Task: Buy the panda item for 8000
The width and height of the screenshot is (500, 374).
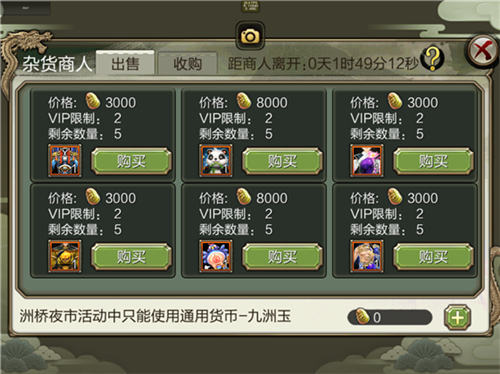Action: [282, 161]
